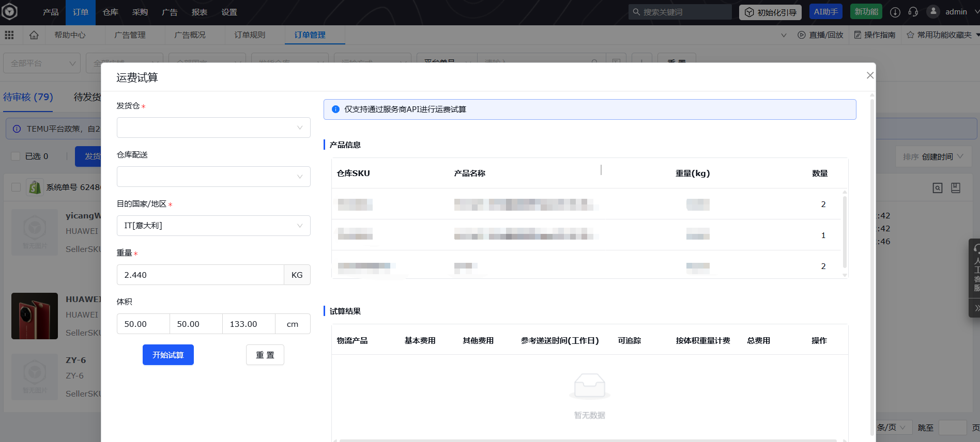This screenshot has height=442, width=980.
Task: Go to home via house icon
Action: point(34,35)
